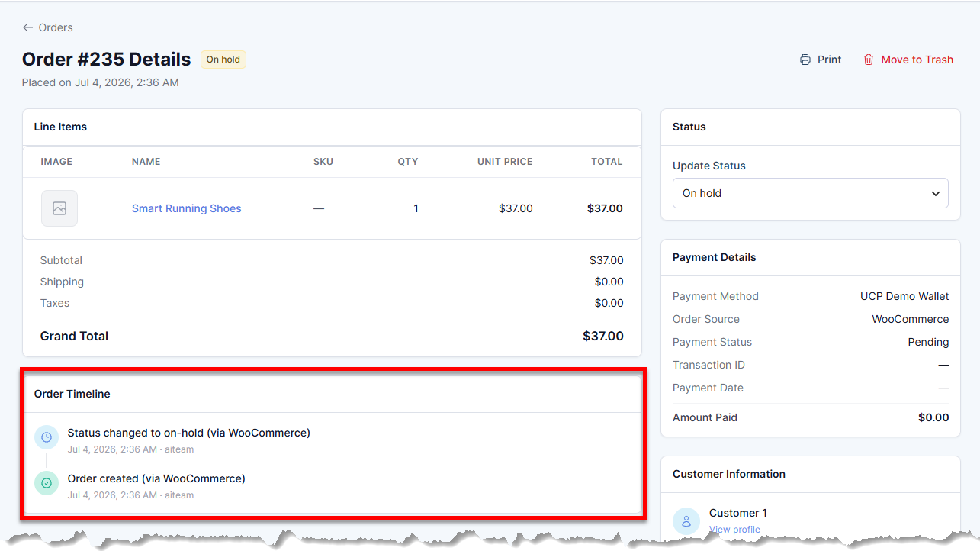Click the SKU column header

pyautogui.click(x=323, y=162)
